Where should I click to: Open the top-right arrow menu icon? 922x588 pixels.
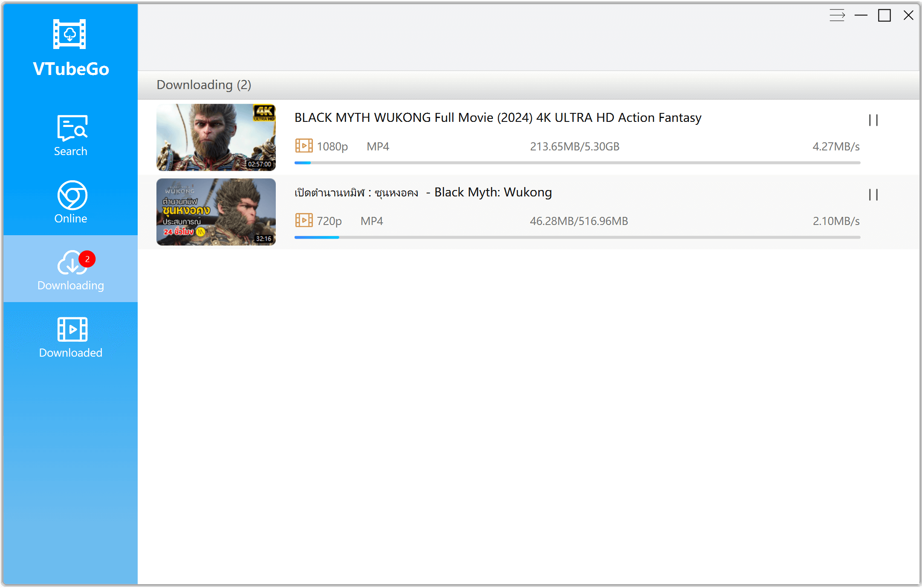[x=837, y=15]
